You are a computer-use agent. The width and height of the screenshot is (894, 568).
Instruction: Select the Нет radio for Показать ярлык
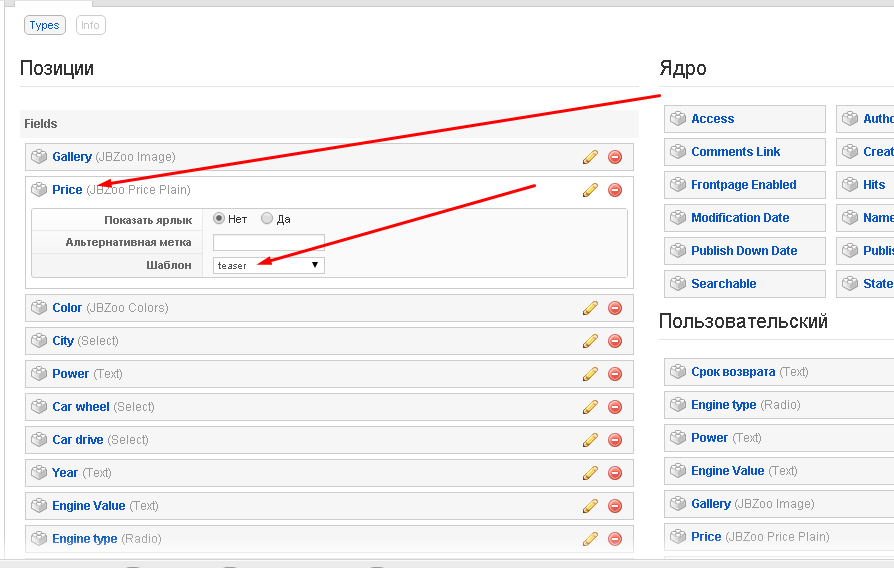[219, 219]
